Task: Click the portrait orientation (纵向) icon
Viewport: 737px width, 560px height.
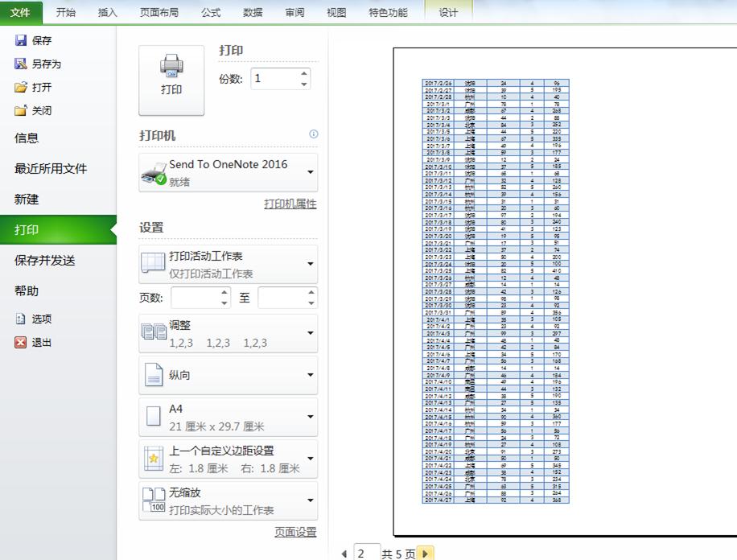Action: [155, 375]
